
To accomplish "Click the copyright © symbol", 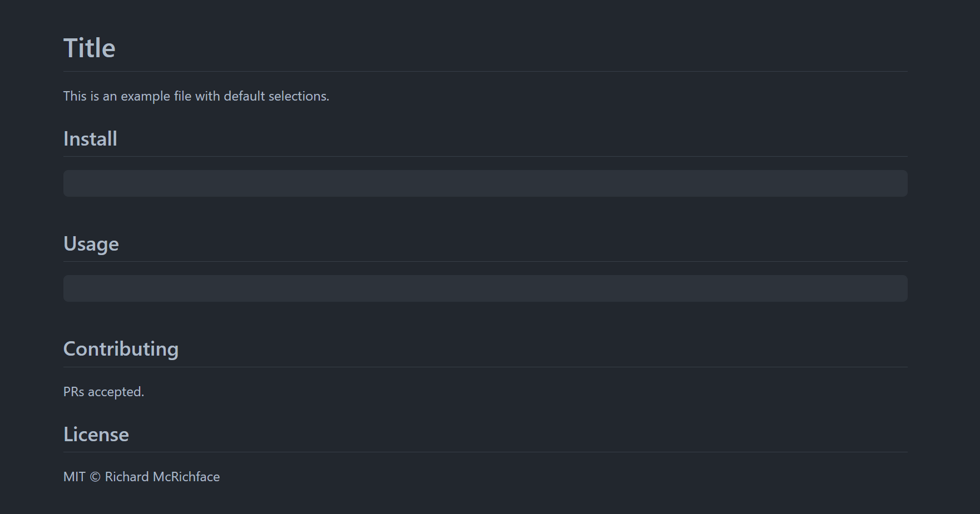I will coord(95,477).
